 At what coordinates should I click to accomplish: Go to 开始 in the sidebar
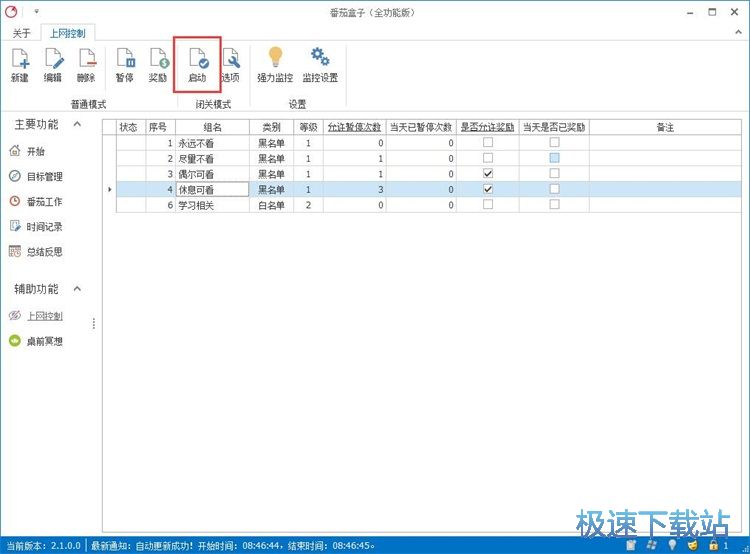28,152
